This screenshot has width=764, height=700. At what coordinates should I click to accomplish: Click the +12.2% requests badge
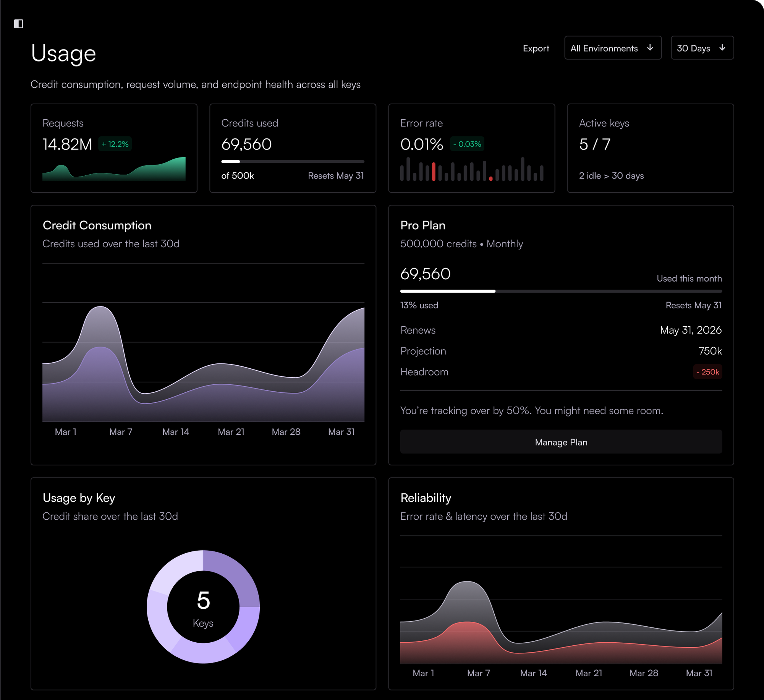[x=115, y=144]
